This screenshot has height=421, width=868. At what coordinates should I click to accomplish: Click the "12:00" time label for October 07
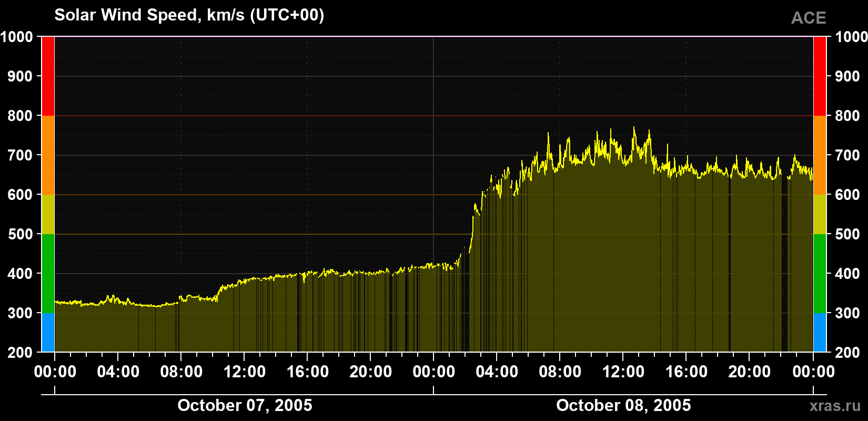245,372
